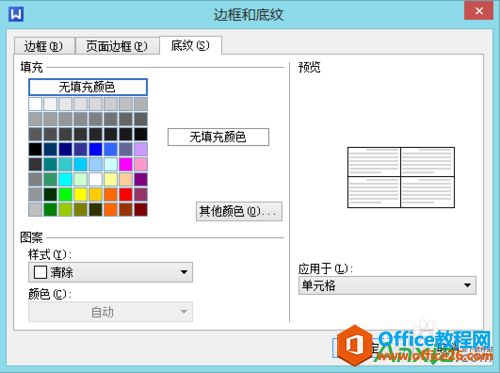
Task: Open the 颜色 dropdown showing 自动
Action: point(110,312)
